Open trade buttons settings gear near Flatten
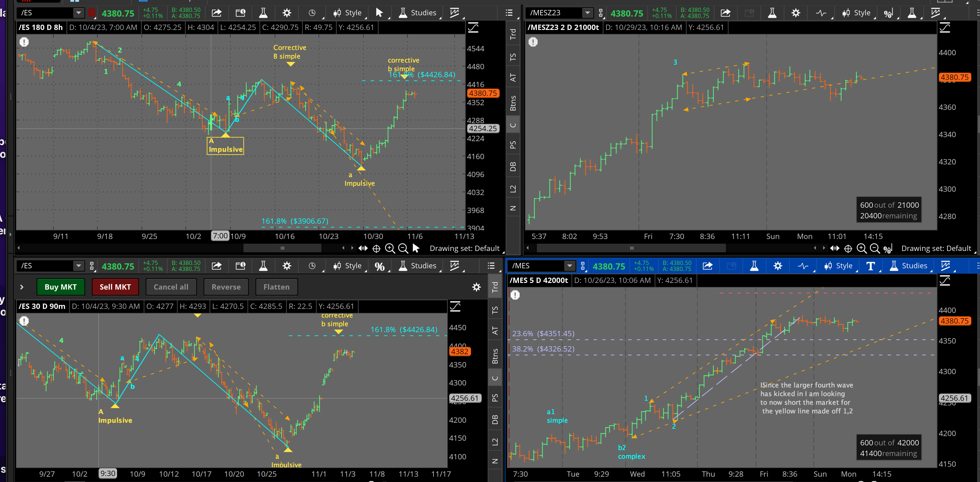The image size is (980, 482). 476,287
